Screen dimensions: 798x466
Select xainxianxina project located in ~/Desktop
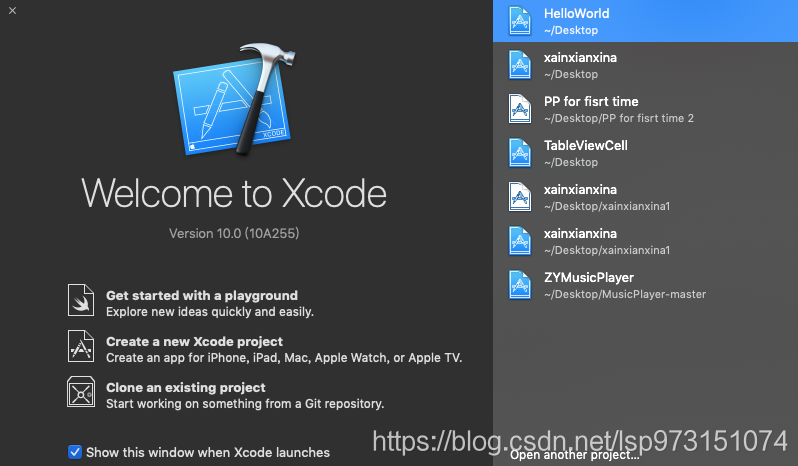click(645, 65)
